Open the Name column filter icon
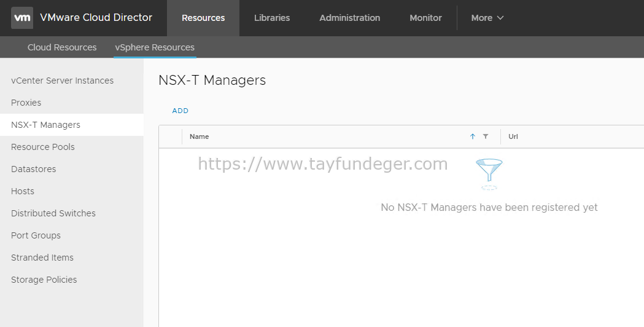644x327 pixels. click(x=486, y=136)
